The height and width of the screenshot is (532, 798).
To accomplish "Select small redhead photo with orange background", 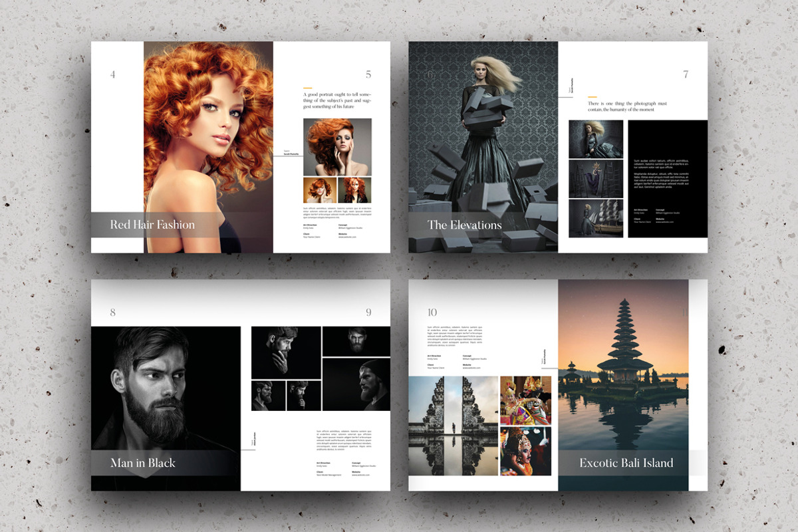I will pyautogui.click(x=320, y=190).
